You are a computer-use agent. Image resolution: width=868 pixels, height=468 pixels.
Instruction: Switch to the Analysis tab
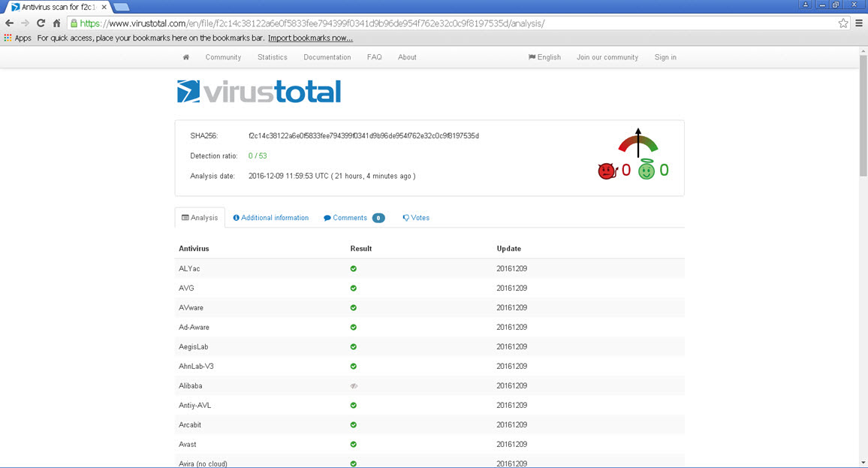[200, 218]
